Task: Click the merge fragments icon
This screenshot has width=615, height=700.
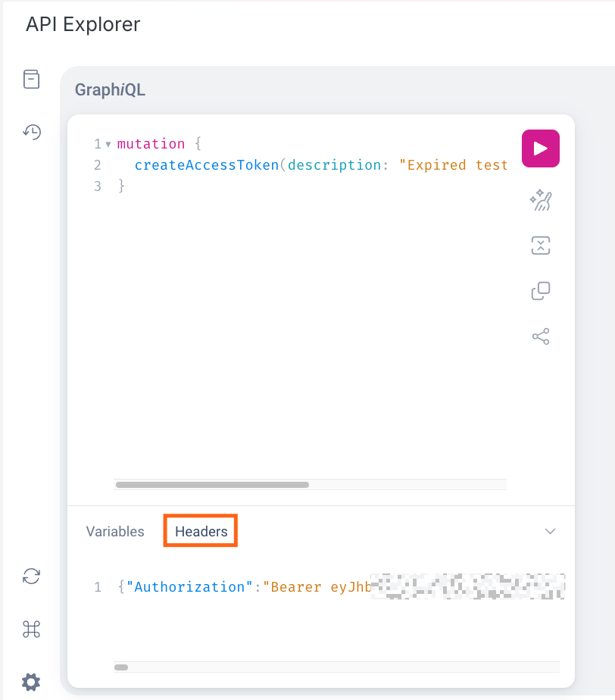Action: tap(540, 245)
